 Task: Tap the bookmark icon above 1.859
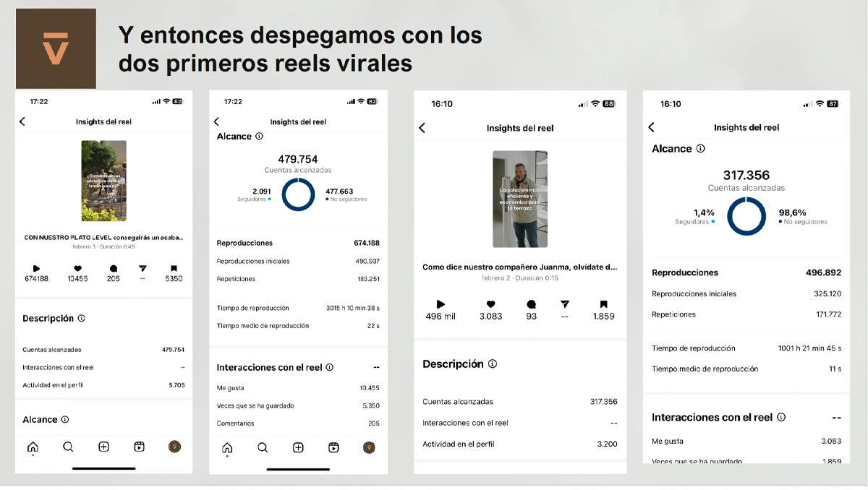[603, 304]
